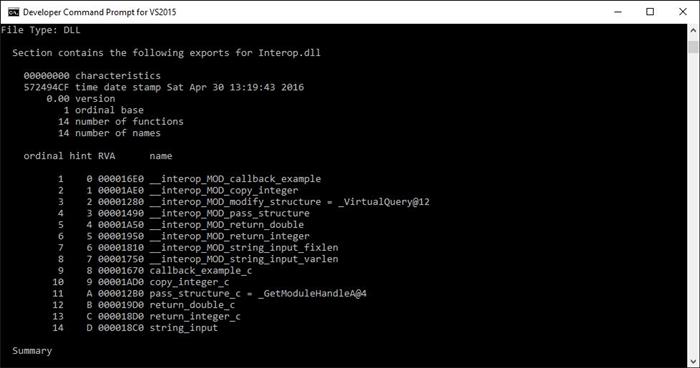The image size is (700, 368).
Task: Click the _GetModuleHandleA@4 text
Action: 312,293
